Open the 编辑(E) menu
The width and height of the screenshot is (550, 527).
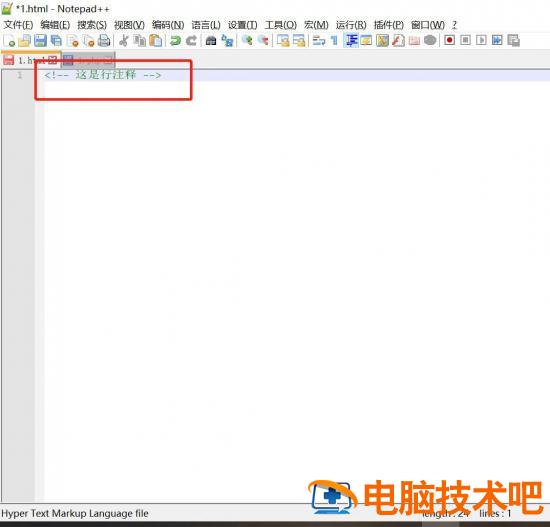click(x=55, y=25)
